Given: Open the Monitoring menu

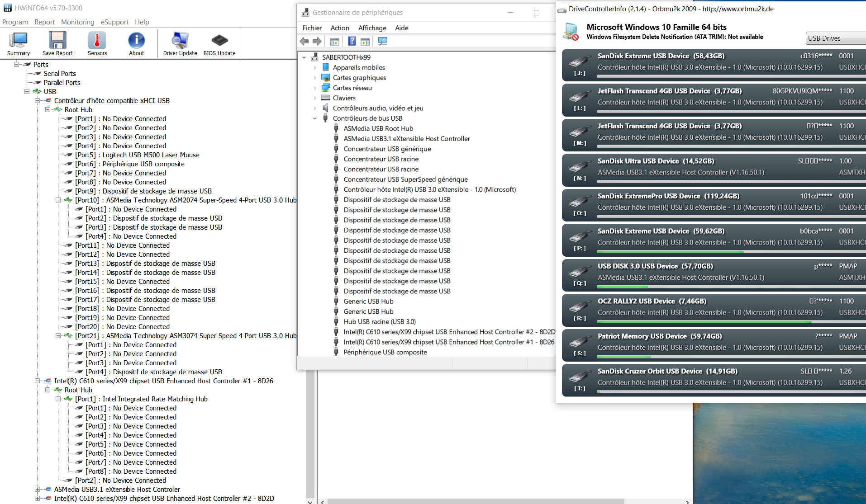Looking at the screenshot, I should click(x=78, y=22).
